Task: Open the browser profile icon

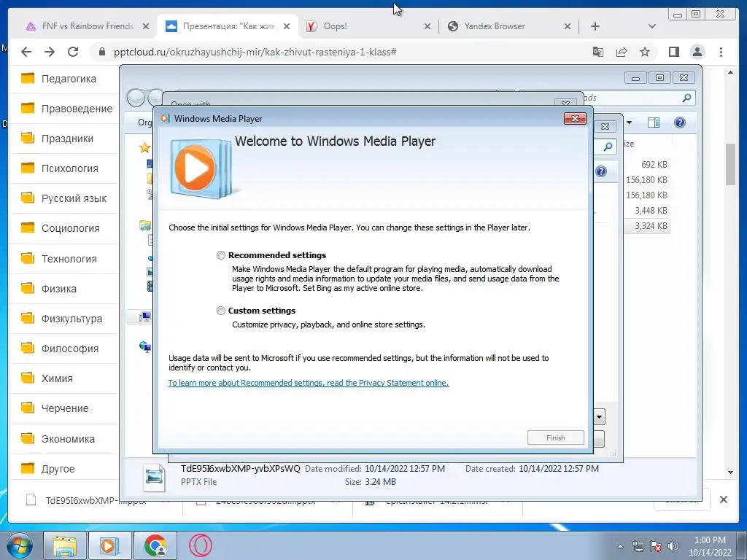Action: pos(697,52)
